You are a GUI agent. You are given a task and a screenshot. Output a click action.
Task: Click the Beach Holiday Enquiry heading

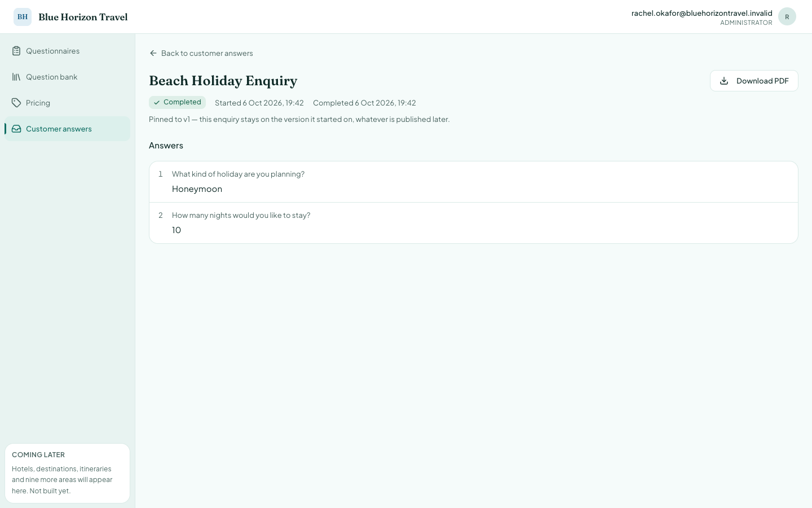coord(223,81)
